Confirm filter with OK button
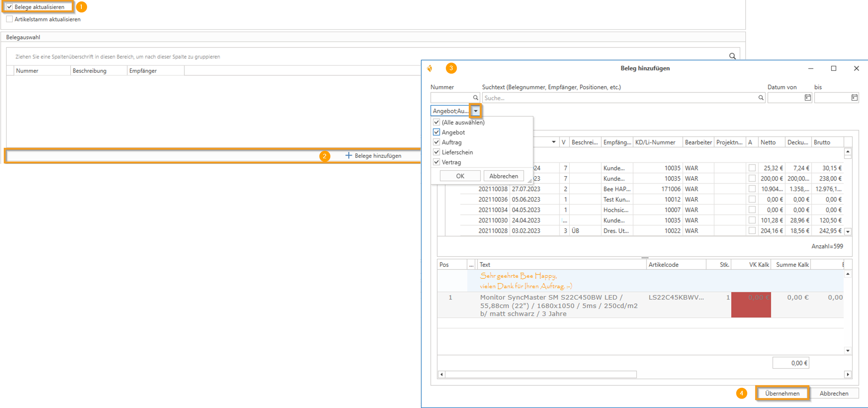The image size is (868, 408). point(460,176)
